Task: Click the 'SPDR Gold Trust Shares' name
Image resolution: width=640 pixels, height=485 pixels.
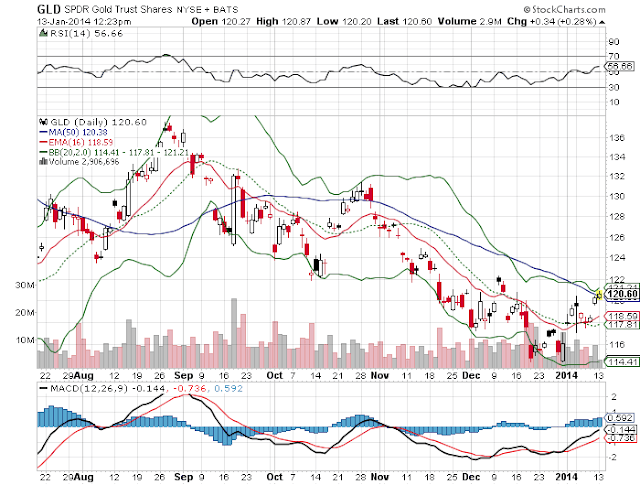Action: tap(118, 9)
